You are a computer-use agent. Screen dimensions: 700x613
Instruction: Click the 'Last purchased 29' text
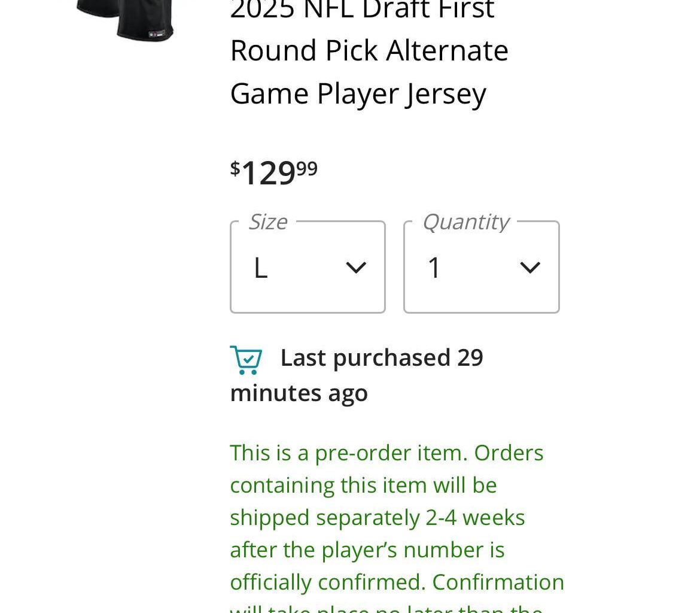click(x=382, y=358)
